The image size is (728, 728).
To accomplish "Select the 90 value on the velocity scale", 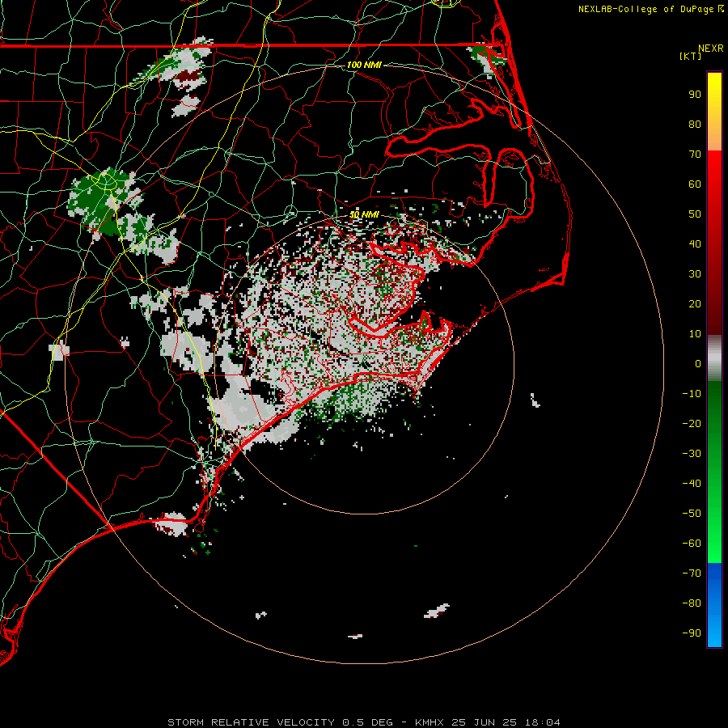I will (695, 95).
